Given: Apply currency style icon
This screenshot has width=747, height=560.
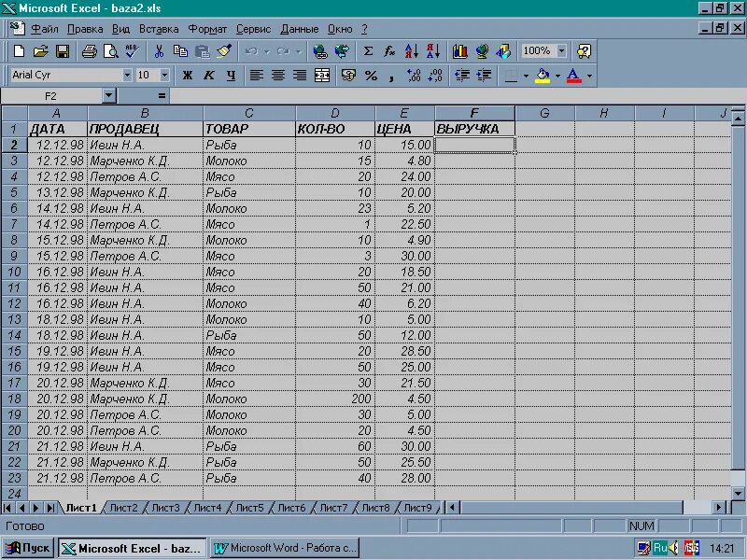Looking at the screenshot, I should (x=348, y=76).
